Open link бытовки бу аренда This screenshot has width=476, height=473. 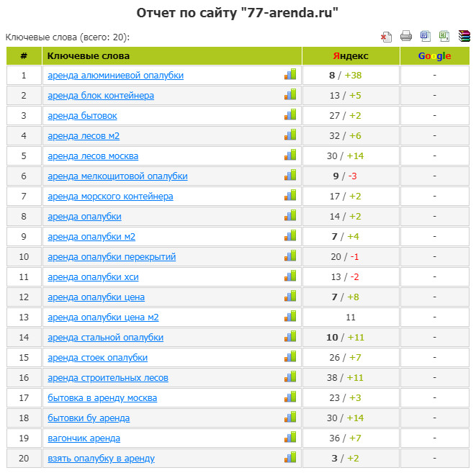point(89,418)
